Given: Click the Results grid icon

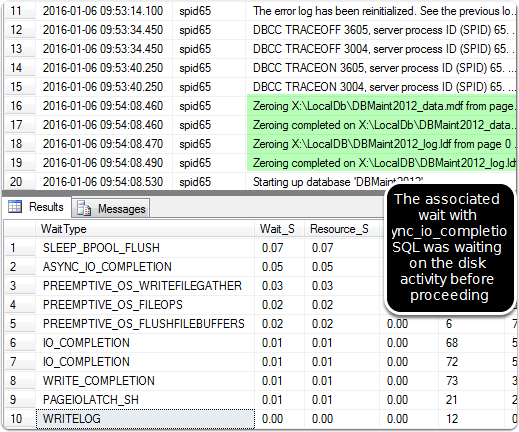Looking at the screenshot, I should tap(15, 207).
